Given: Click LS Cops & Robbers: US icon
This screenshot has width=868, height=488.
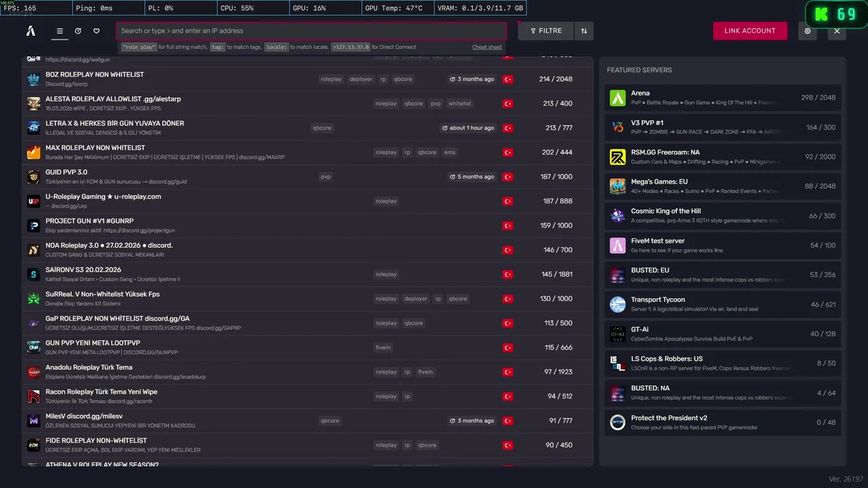Looking at the screenshot, I should point(618,363).
